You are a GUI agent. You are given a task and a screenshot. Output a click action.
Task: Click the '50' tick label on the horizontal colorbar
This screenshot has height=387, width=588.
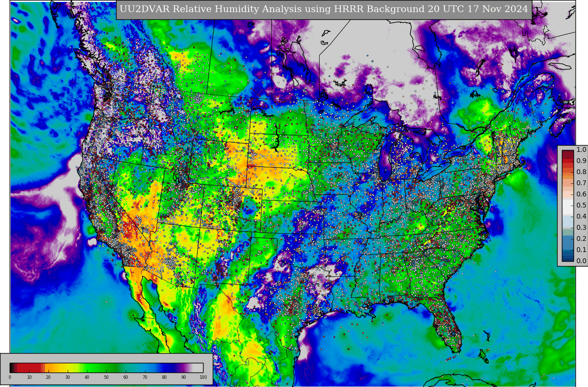click(106, 377)
